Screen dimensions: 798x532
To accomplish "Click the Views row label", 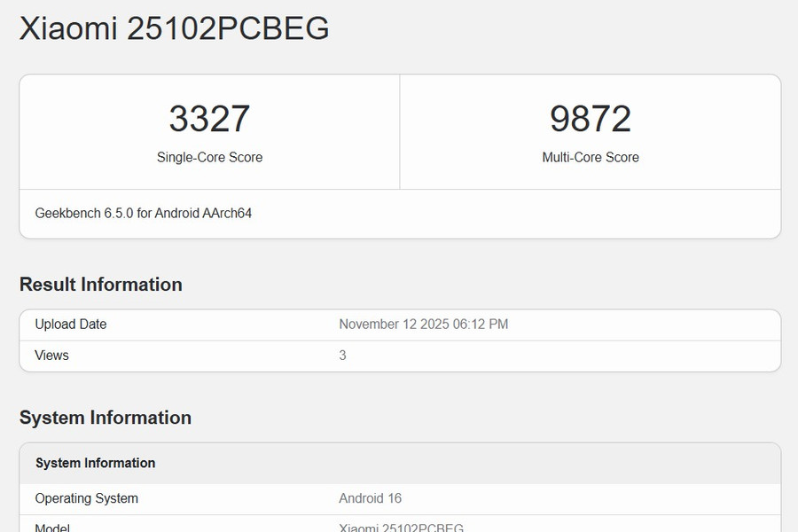I will 52,356.
